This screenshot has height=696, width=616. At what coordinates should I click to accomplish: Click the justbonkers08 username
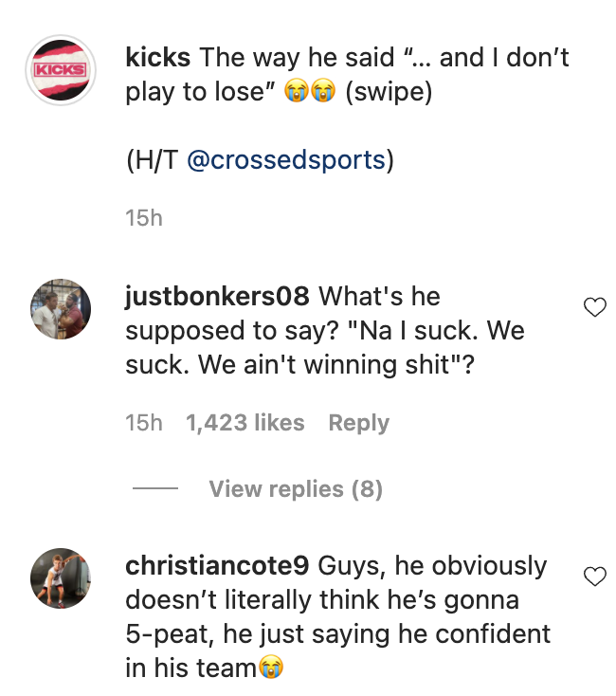[x=217, y=296]
